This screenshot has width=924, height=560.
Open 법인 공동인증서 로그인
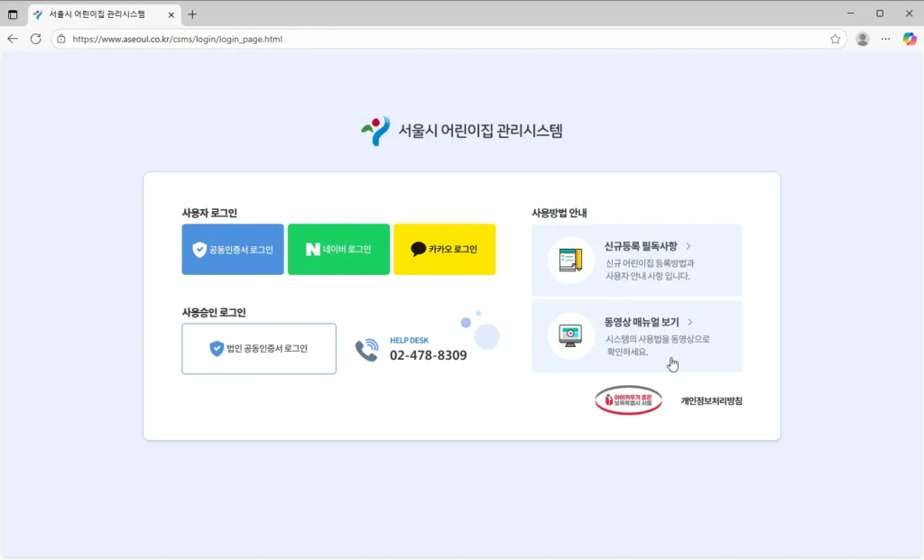[x=259, y=348]
